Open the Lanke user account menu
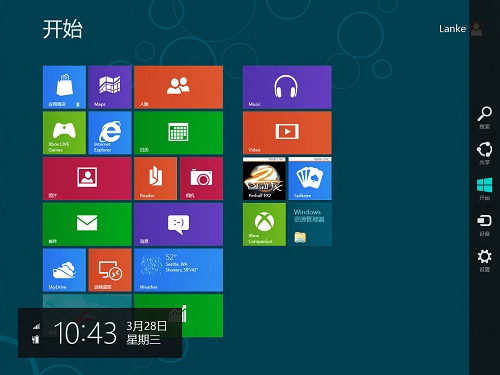Viewport: 500px width, 375px height. (461, 29)
